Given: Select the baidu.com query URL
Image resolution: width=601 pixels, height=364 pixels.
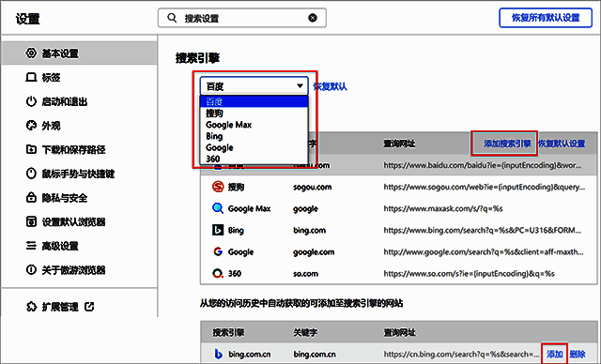Looking at the screenshot, I should click(x=483, y=165).
